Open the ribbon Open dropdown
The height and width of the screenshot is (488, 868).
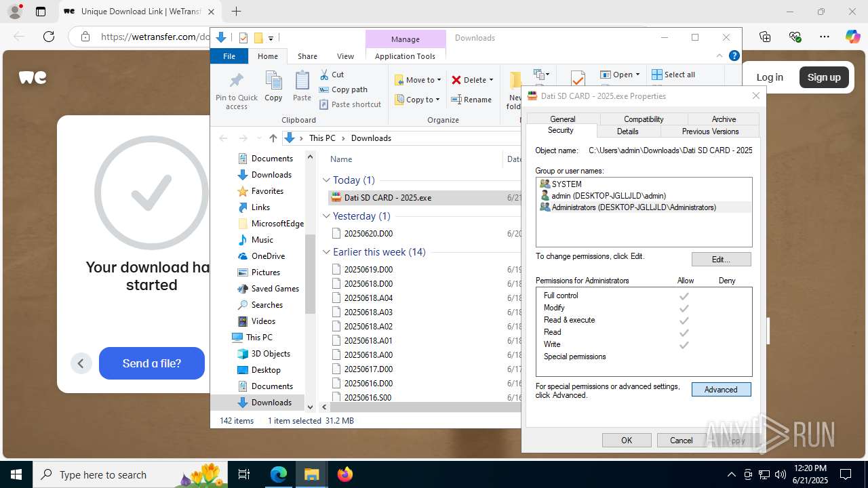[x=621, y=75]
